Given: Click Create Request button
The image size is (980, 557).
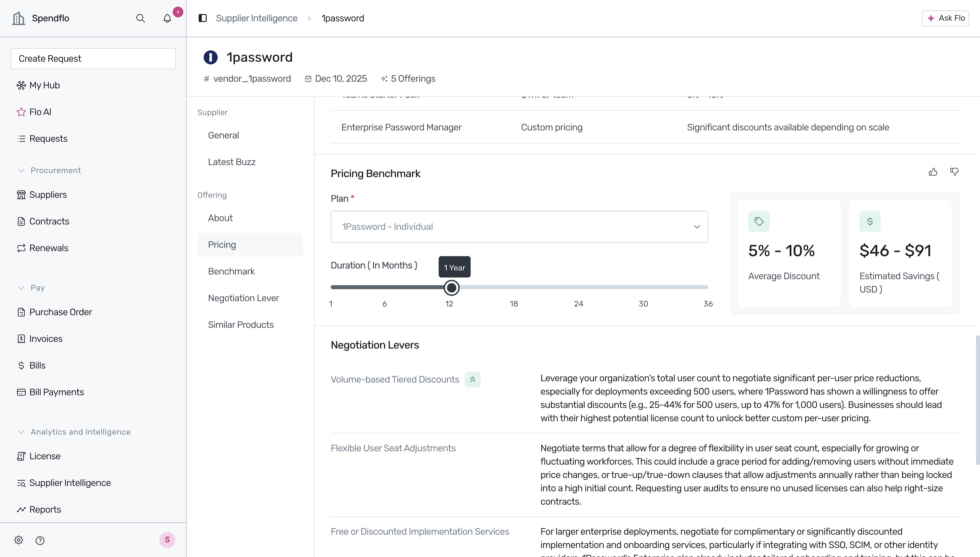Looking at the screenshot, I should [93, 58].
